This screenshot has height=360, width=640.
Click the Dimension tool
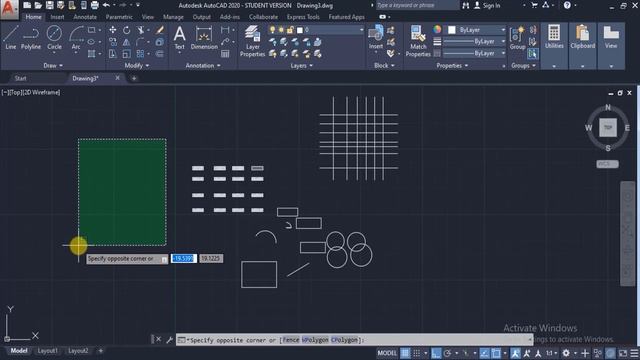pyautogui.click(x=204, y=38)
